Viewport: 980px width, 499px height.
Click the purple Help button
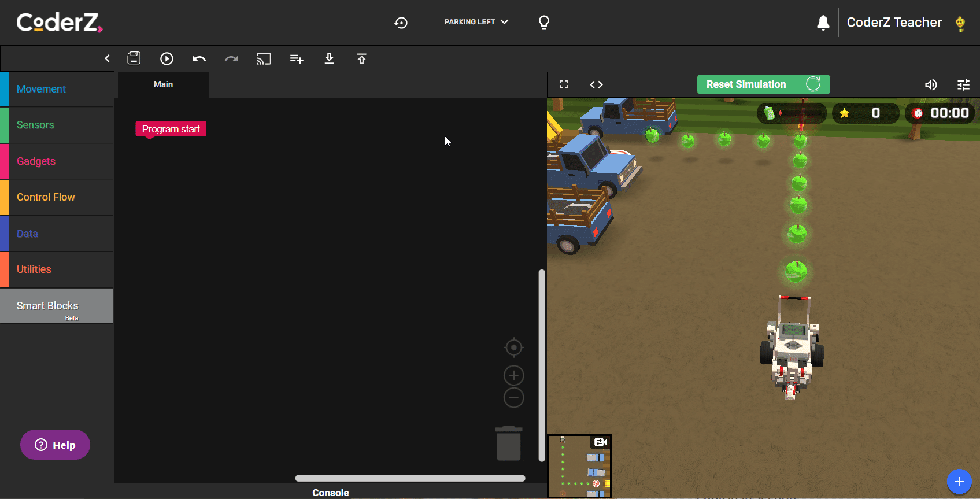tap(56, 445)
